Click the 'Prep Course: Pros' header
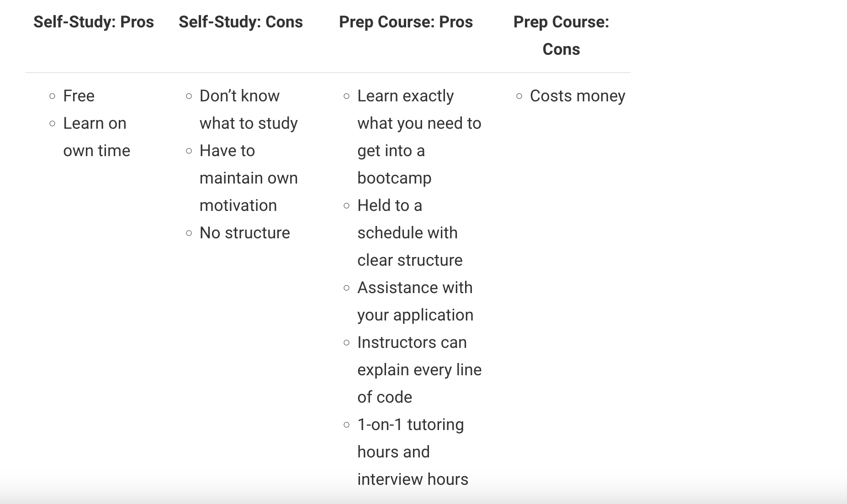This screenshot has width=847, height=504. (406, 22)
